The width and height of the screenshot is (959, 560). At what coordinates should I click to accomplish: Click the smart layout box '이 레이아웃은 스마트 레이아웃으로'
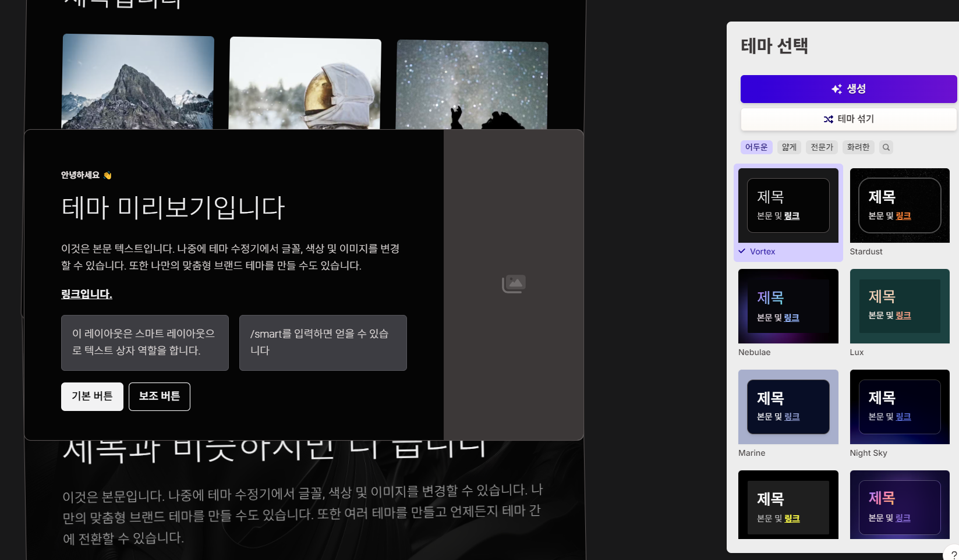point(145,343)
